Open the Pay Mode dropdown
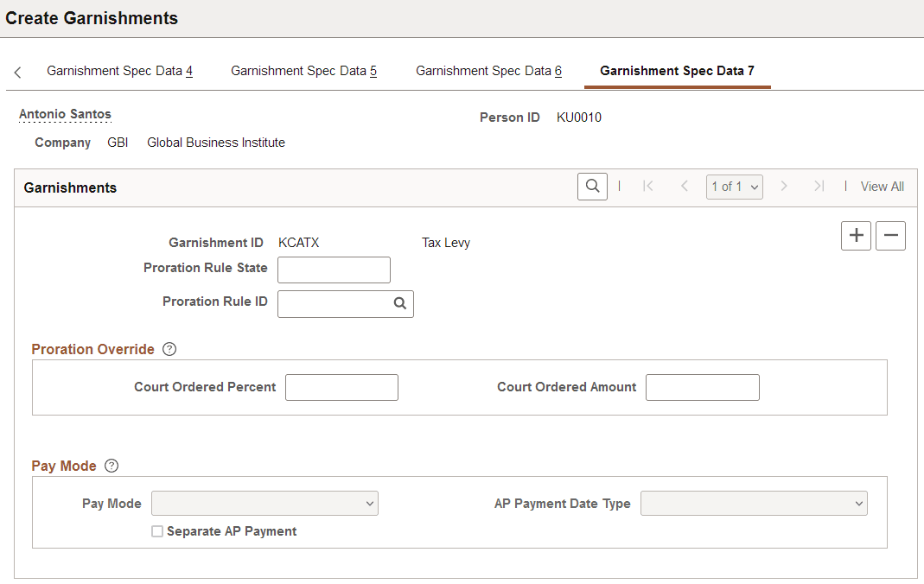The height and width of the screenshot is (584, 924). click(264, 503)
